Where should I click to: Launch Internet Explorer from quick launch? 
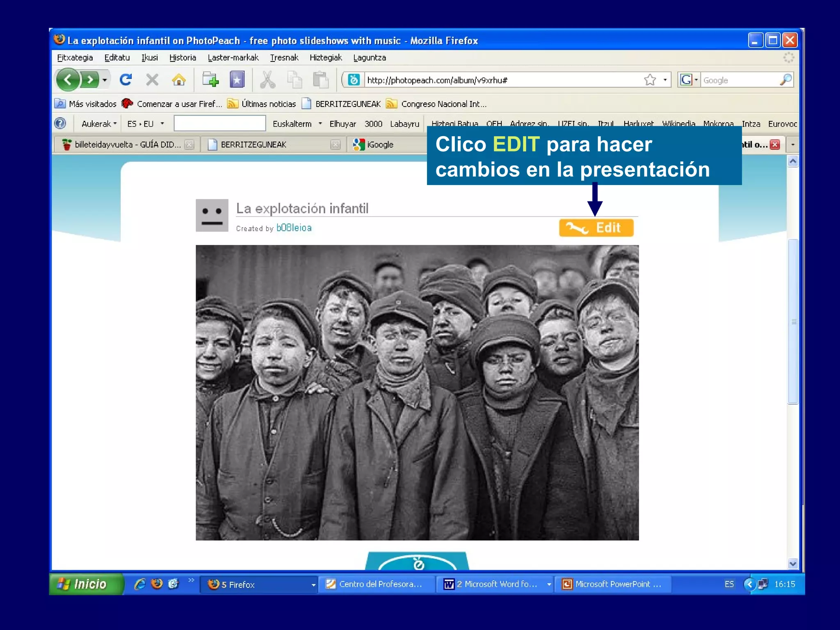tap(140, 584)
